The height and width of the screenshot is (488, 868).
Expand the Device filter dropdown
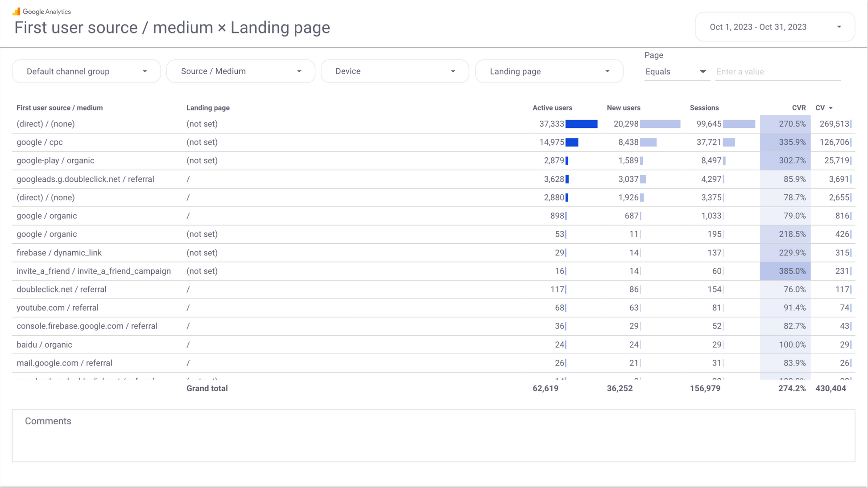(x=395, y=71)
